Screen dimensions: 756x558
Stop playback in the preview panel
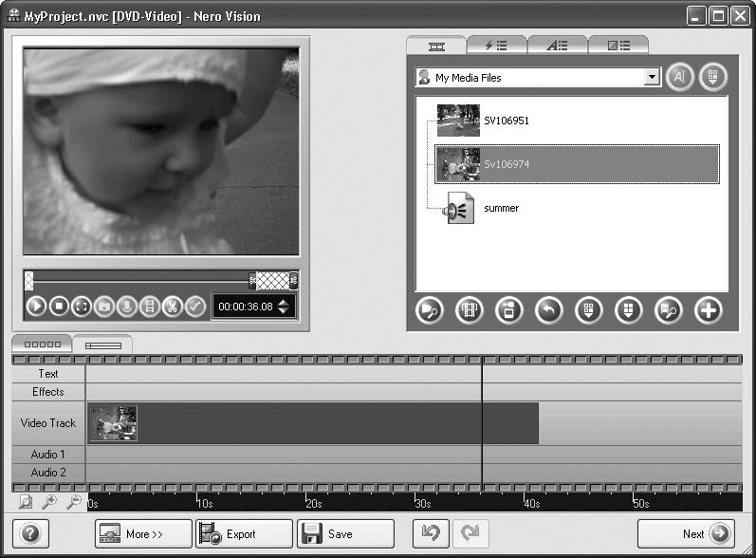click(x=59, y=307)
